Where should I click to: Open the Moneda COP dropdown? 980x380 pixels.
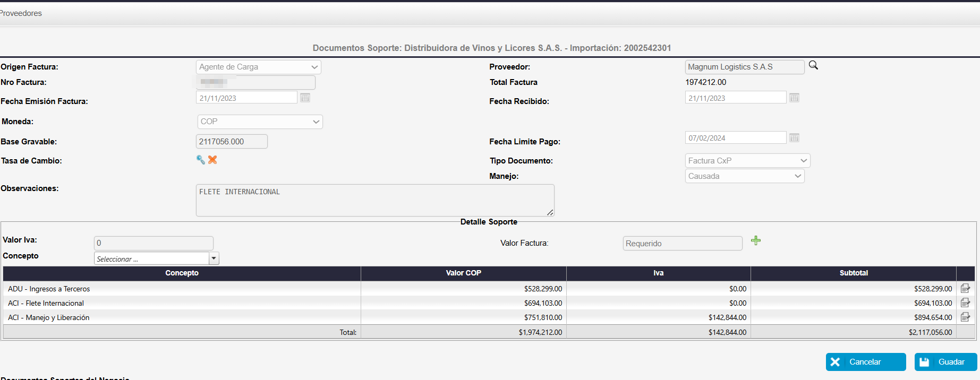[260, 122]
